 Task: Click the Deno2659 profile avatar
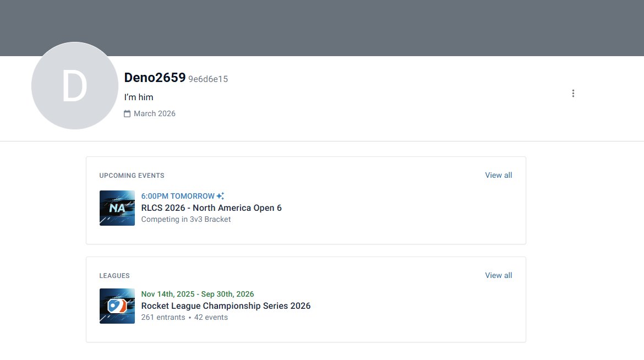coord(75,85)
